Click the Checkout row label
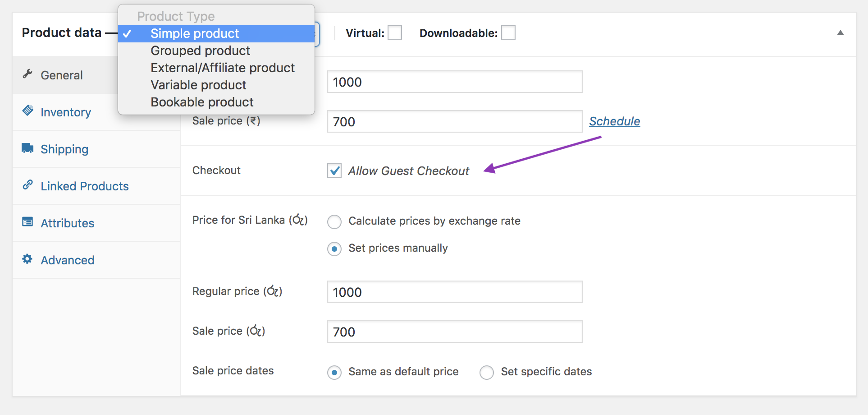 pos(216,171)
